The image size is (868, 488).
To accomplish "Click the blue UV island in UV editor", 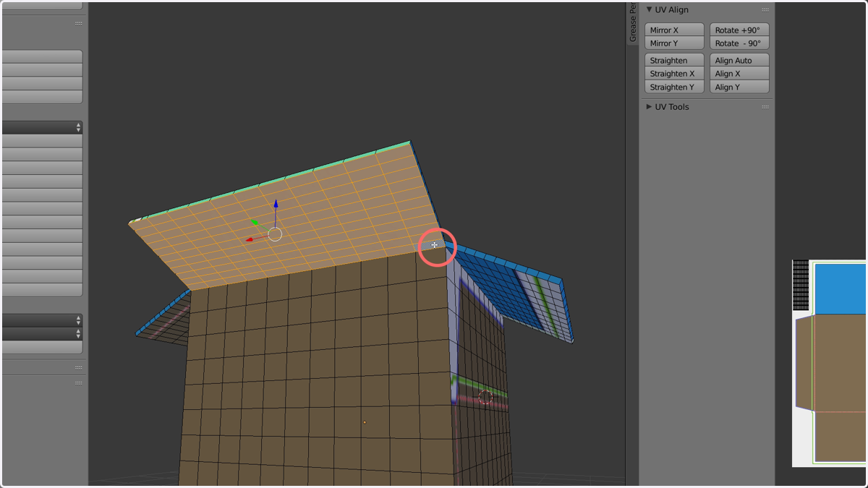I will pyautogui.click(x=841, y=288).
